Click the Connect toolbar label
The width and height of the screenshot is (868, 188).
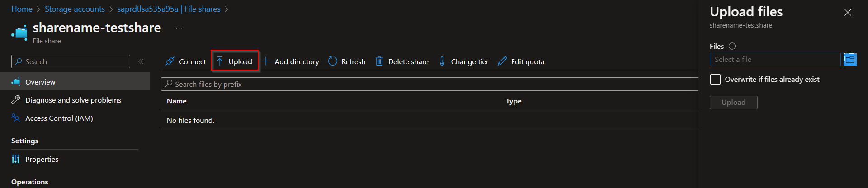tap(193, 61)
